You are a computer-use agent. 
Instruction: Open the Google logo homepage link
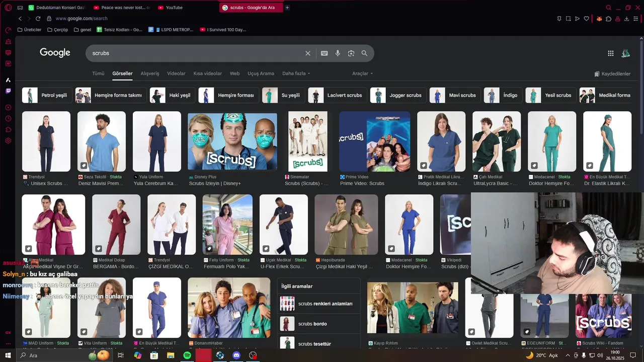coord(55,53)
